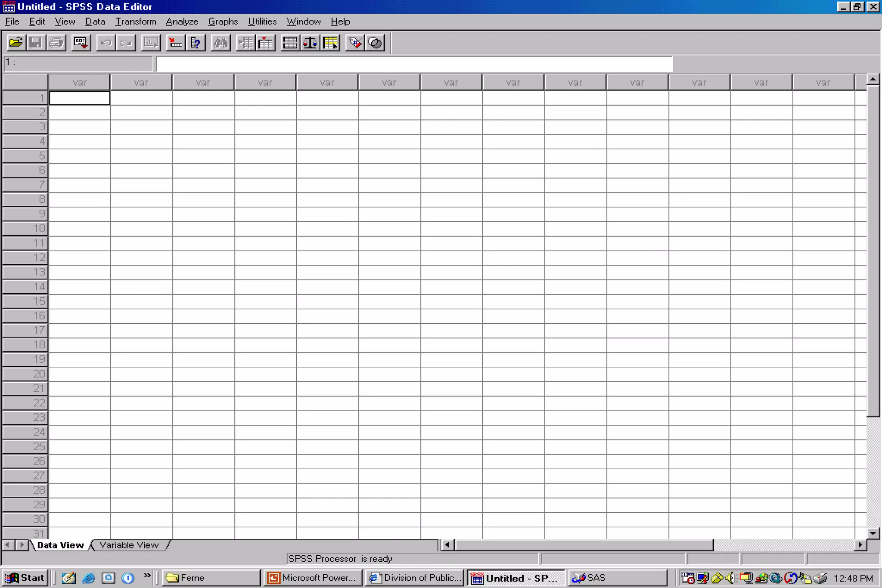882x588 pixels.
Task: Select the Data View tab
Action: [60, 545]
